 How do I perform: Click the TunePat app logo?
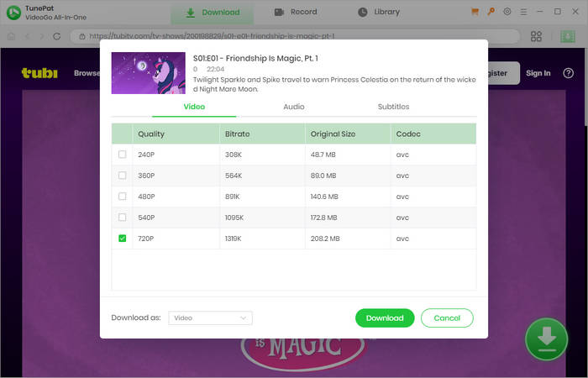(x=14, y=13)
